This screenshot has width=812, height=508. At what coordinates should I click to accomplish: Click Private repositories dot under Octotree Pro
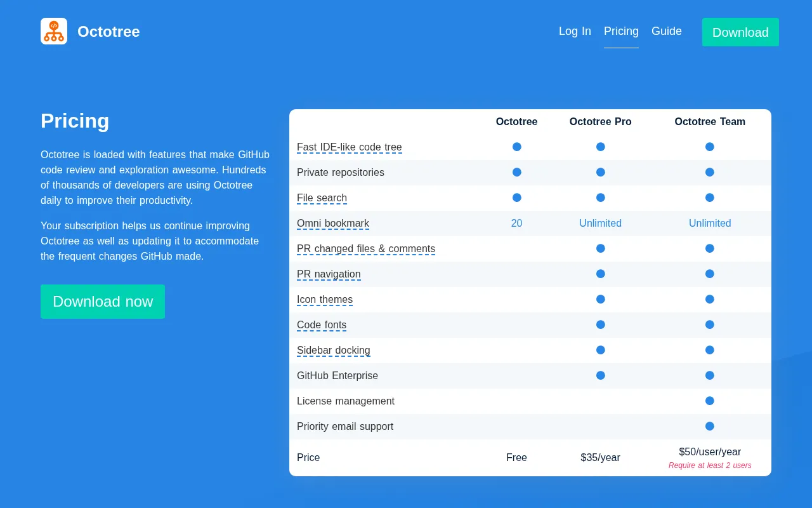[x=601, y=172]
